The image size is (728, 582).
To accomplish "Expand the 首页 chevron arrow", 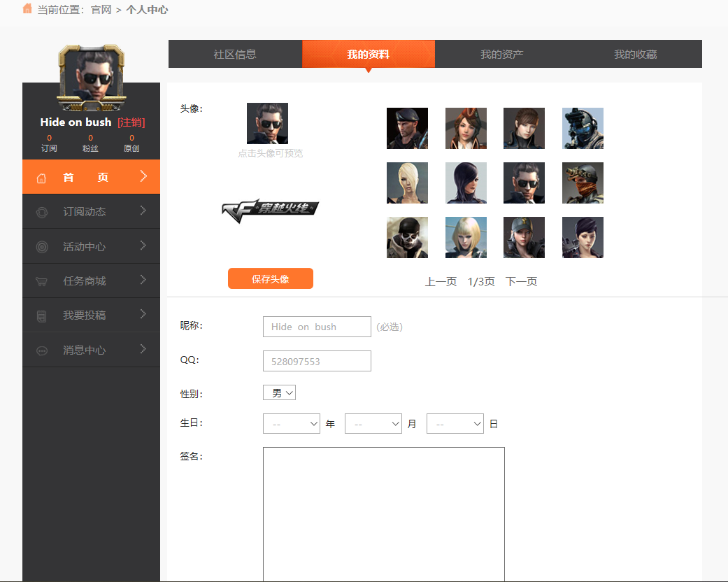I will click(143, 176).
